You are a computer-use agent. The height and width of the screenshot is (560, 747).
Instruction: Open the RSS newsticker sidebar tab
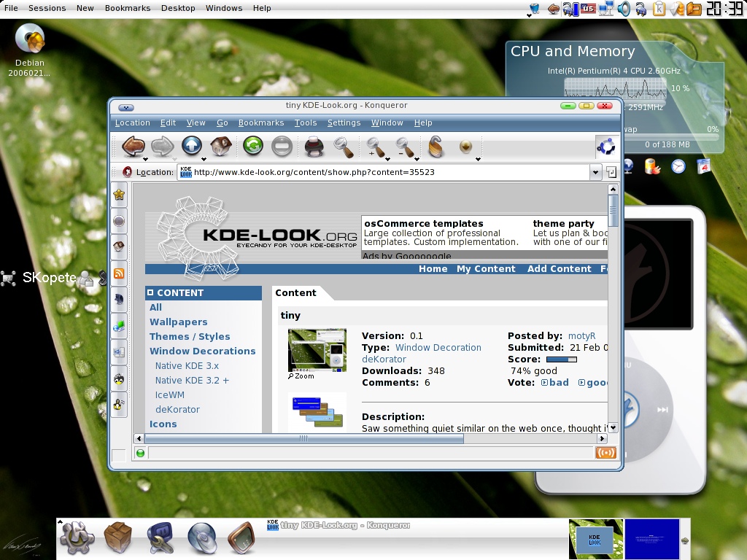(119, 273)
